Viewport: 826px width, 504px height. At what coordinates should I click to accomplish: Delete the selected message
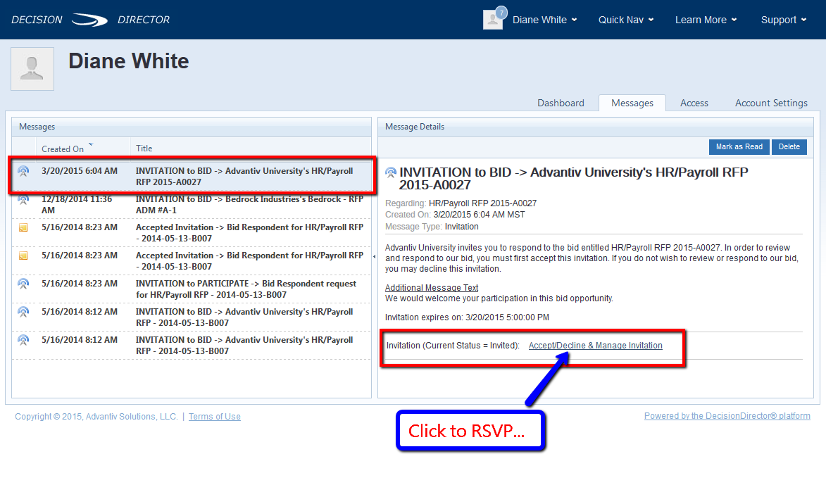click(789, 147)
